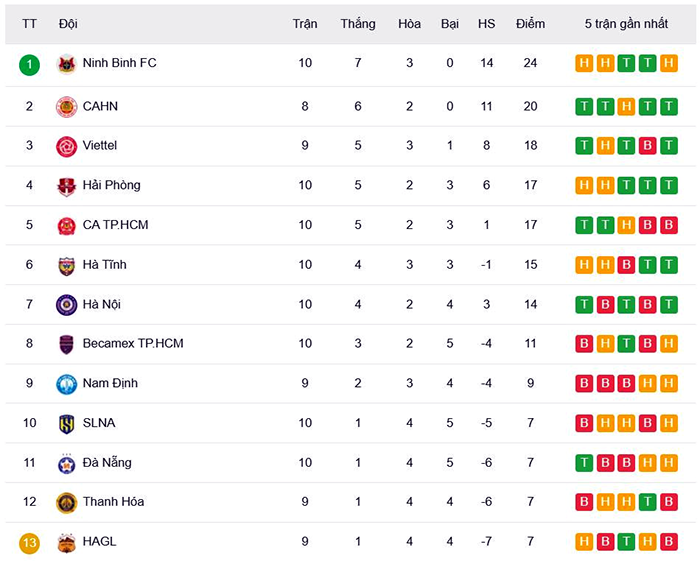Viewport: 700px width, 561px height.
Task: Open the Hà Tĩnh team link
Action: pyautogui.click(x=104, y=265)
